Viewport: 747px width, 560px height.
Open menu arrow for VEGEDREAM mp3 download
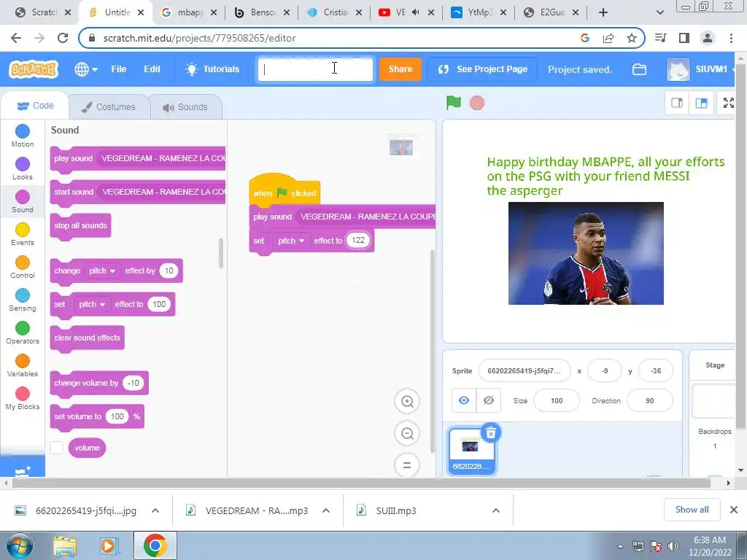click(326, 510)
